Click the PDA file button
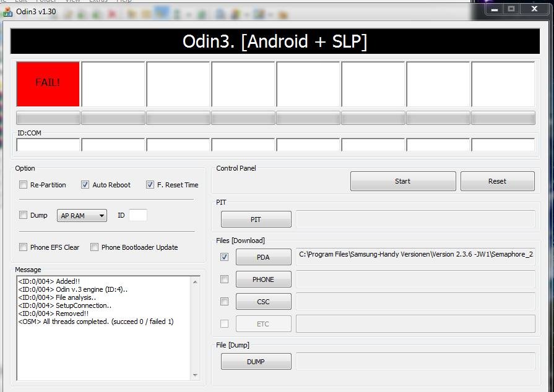554x392 pixels. pyautogui.click(x=264, y=257)
